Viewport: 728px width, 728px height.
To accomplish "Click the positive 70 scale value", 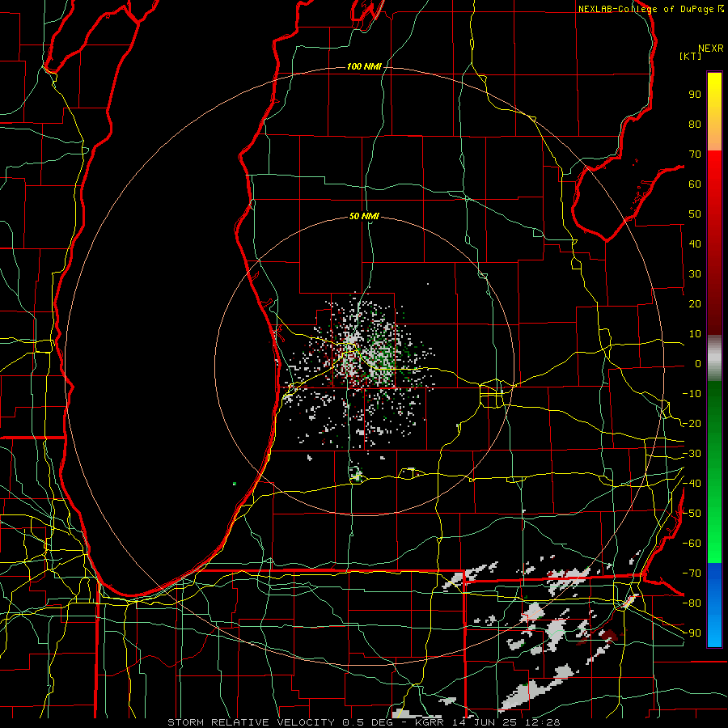I will (695, 154).
